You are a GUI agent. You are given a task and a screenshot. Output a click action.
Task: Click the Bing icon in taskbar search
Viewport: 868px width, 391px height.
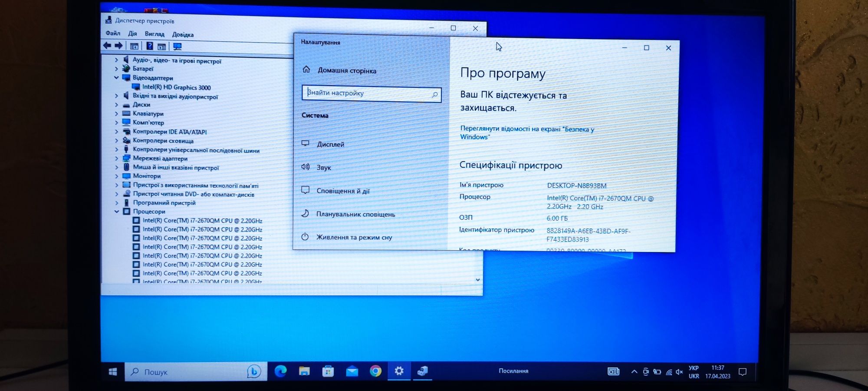tap(254, 371)
